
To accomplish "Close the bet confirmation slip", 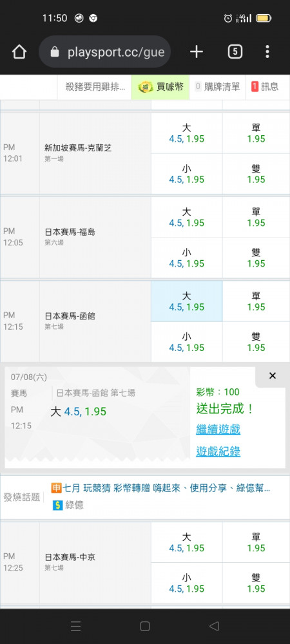I will click(272, 376).
